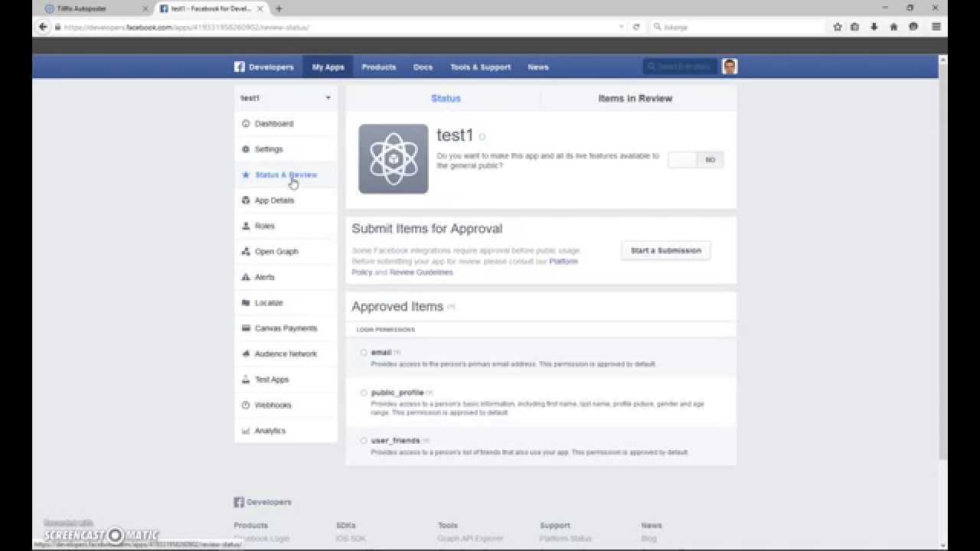
Task: Click the public_profile permission name
Action: point(397,393)
